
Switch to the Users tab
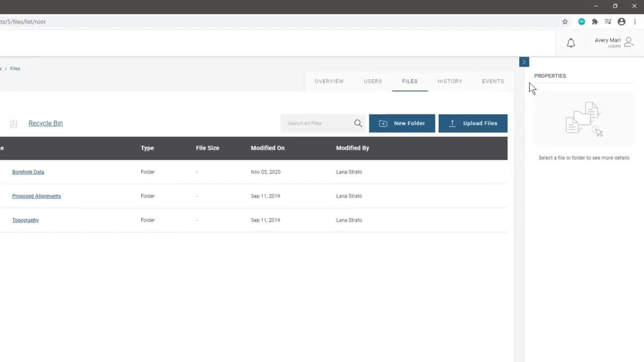(x=373, y=81)
